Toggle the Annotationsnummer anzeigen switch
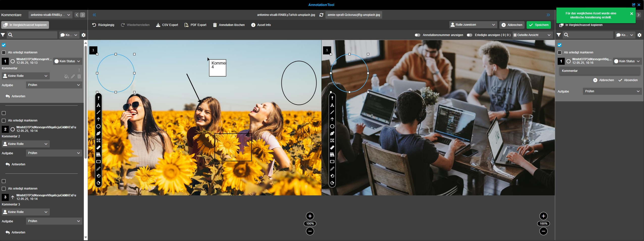 tap(417, 35)
